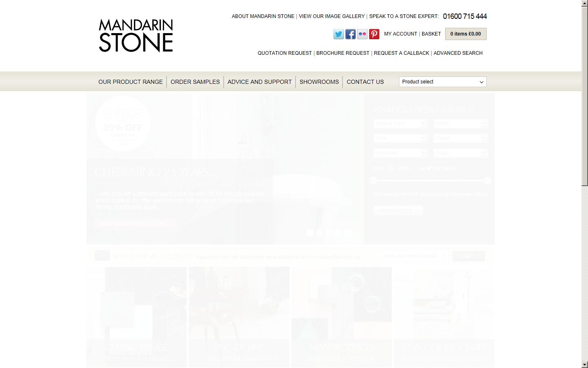Visit the Pinterest icon link
588x368 pixels.
pos(374,34)
